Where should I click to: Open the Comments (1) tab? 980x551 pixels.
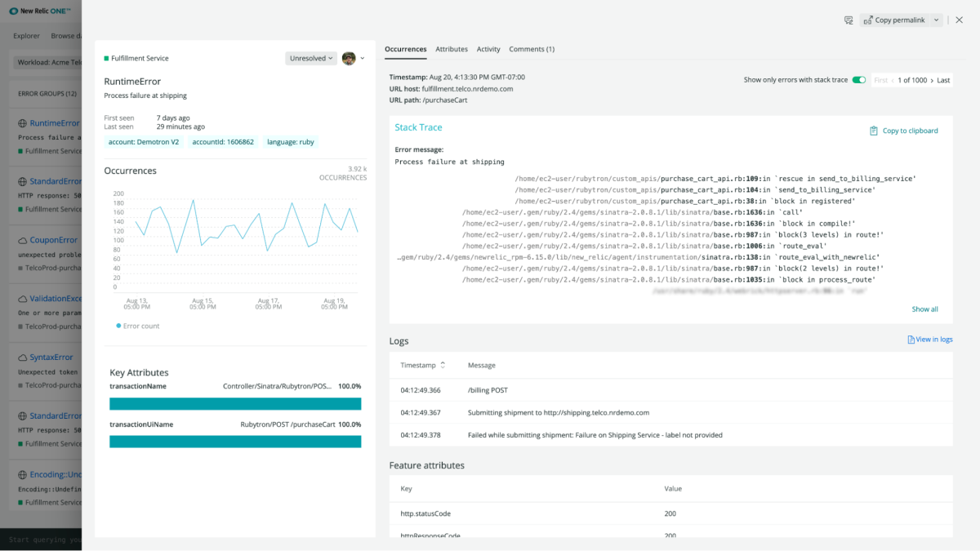point(532,49)
